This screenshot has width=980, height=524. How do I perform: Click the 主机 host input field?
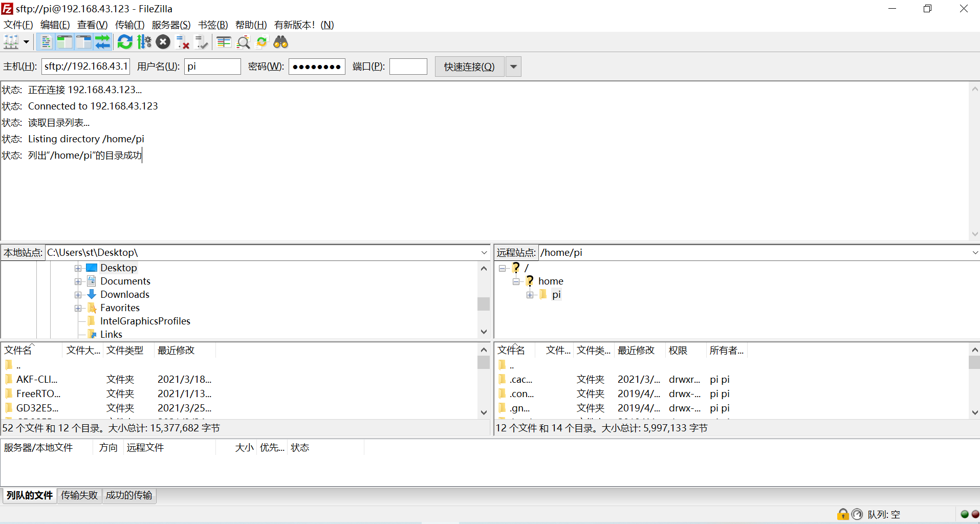click(86, 67)
